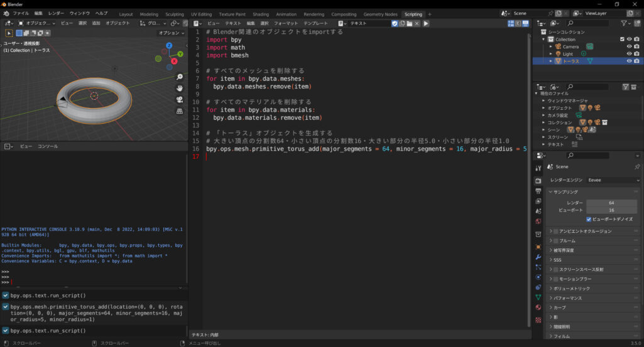Open the World properties tab icon
The width and height of the screenshot is (644, 347).
point(538,222)
